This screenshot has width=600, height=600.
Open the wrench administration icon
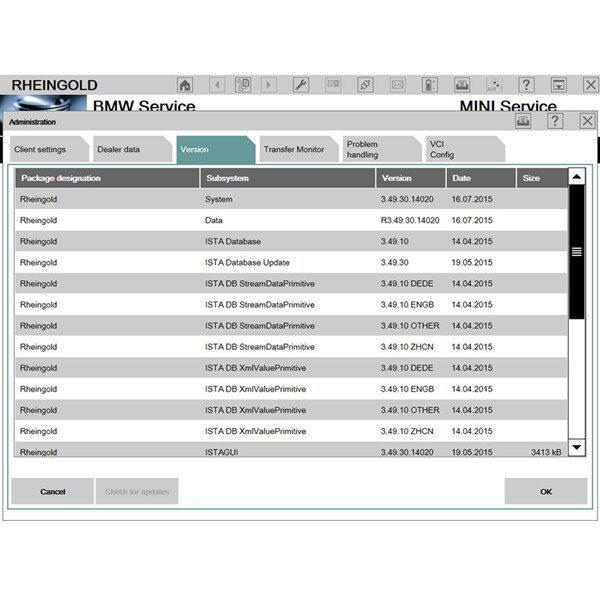301,85
